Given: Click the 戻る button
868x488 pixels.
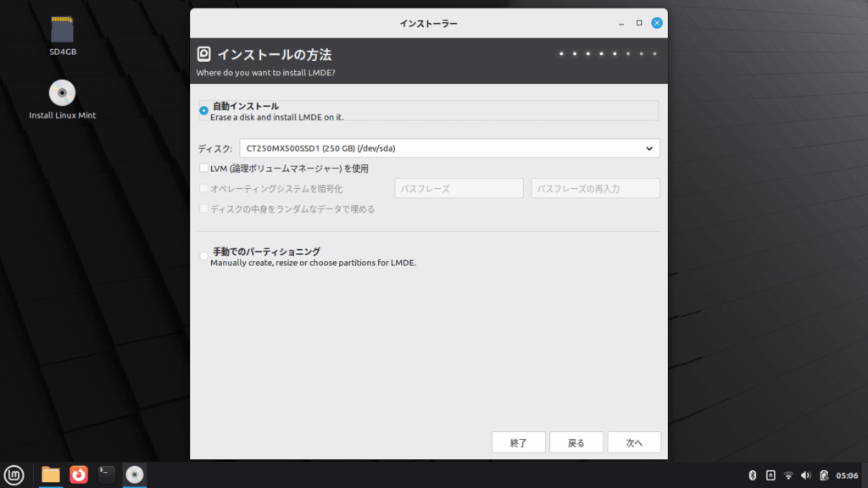Looking at the screenshot, I should coord(576,442).
